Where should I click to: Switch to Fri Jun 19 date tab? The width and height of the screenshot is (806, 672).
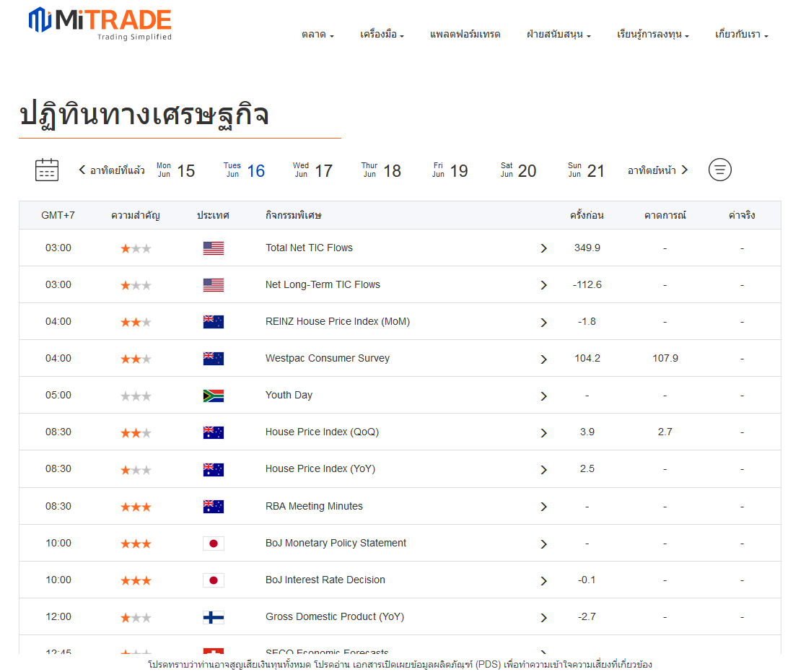[x=450, y=170]
